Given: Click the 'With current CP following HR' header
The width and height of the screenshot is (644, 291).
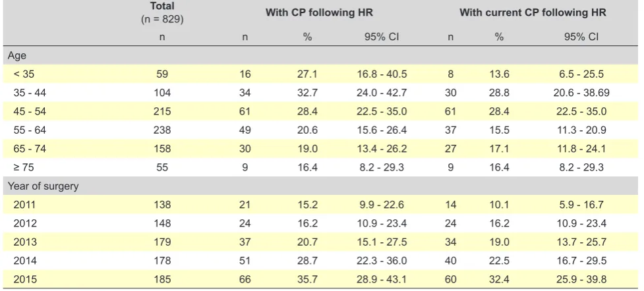Looking at the screenshot, I should click(533, 13).
